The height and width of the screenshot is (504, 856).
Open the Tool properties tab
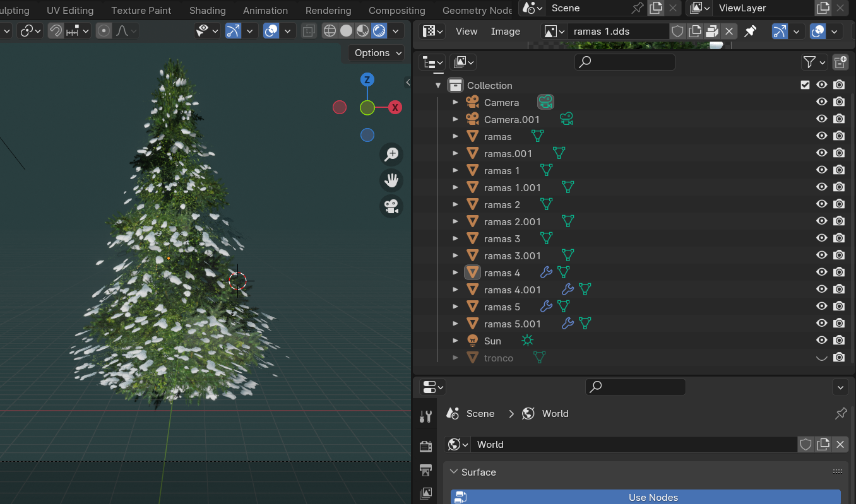click(x=425, y=416)
